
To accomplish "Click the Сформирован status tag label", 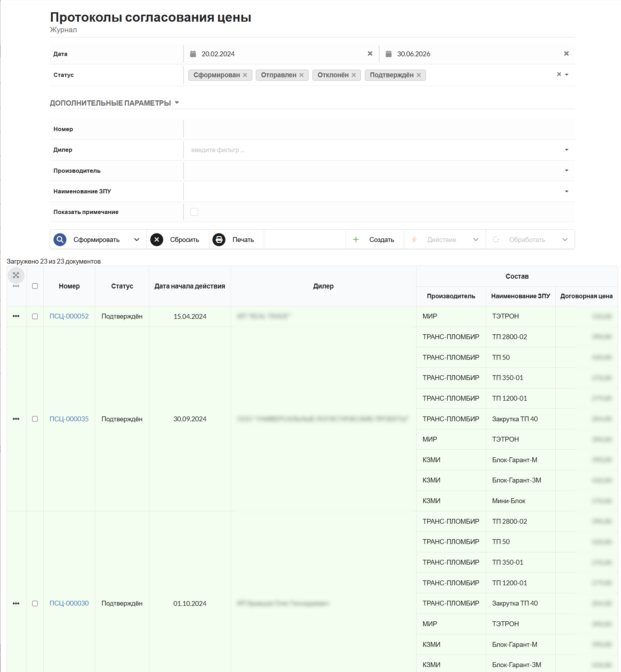I will [217, 75].
